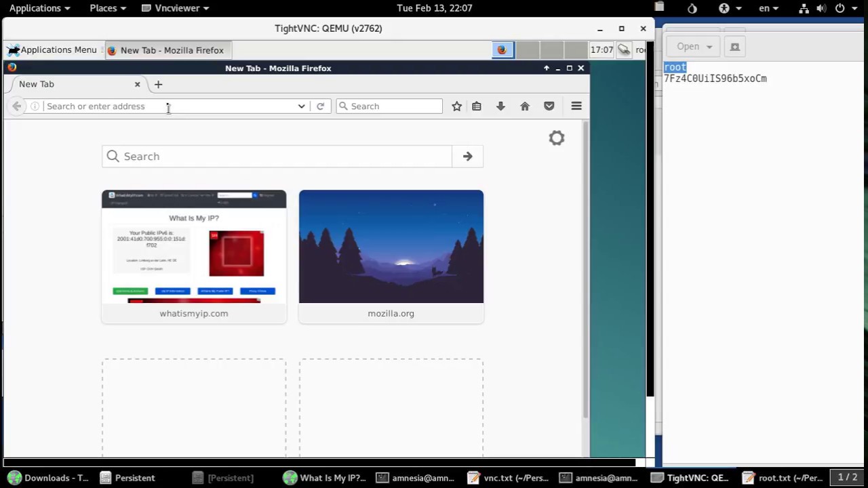
Task: Click the password line 7Fz4C0UiIS96b5xoCm
Action: 715,79
